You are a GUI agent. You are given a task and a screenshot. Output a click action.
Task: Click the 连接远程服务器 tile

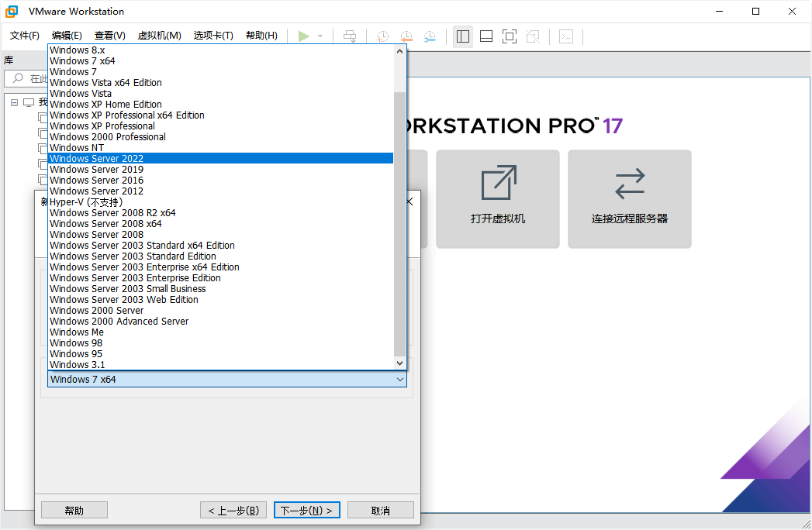tap(629, 198)
